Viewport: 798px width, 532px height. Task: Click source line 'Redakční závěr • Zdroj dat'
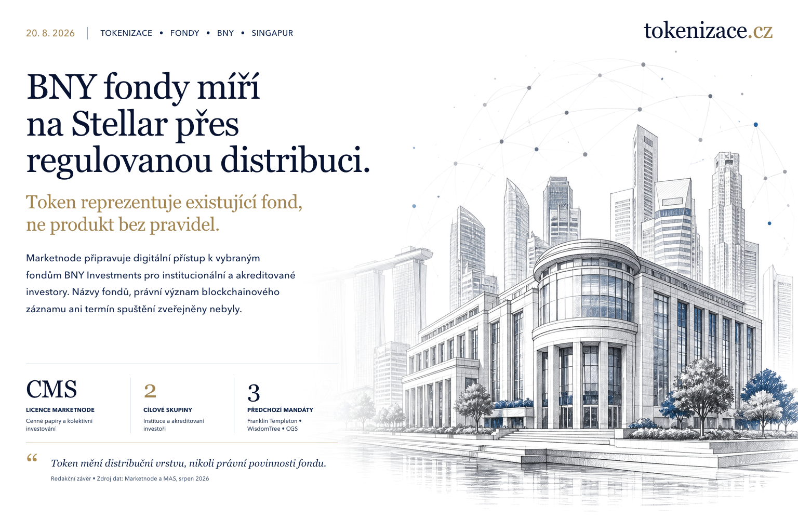130,478
